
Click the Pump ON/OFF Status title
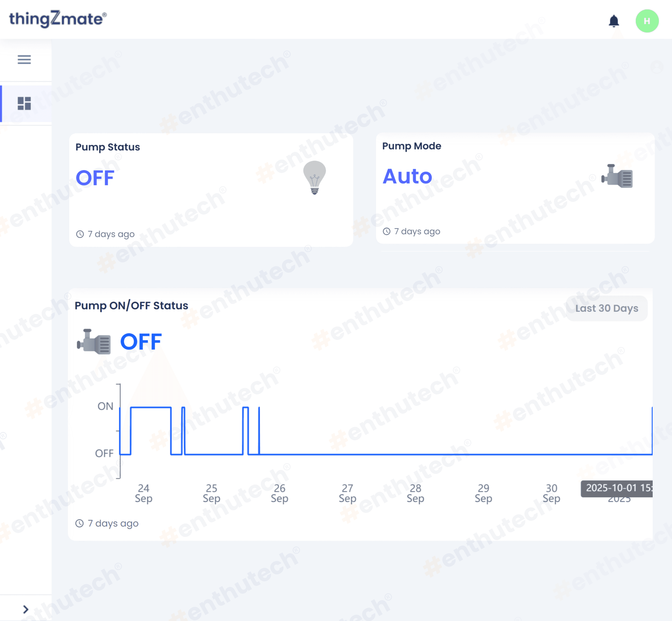tap(131, 305)
